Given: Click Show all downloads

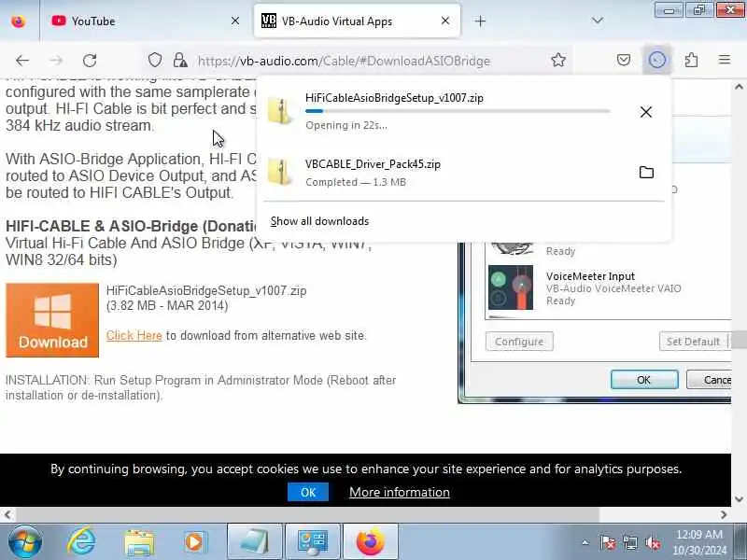Looking at the screenshot, I should click(x=319, y=221).
